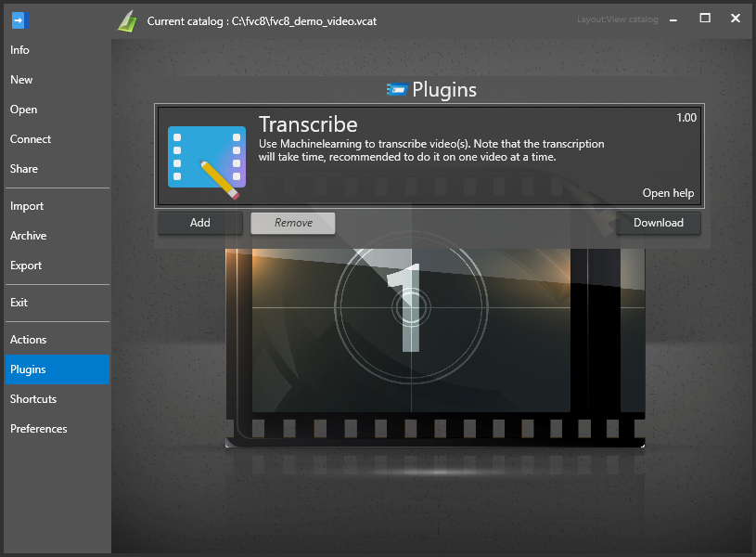The image size is (756, 557).
Task: Click the icon beside Plugins heading
Action: click(396, 90)
